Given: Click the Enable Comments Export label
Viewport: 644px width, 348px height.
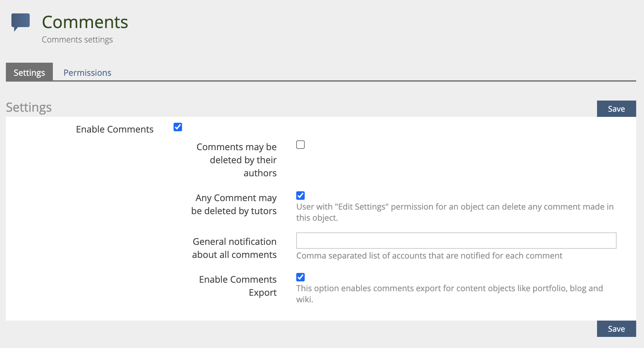Looking at the screenshot, I should coord(238,286).
